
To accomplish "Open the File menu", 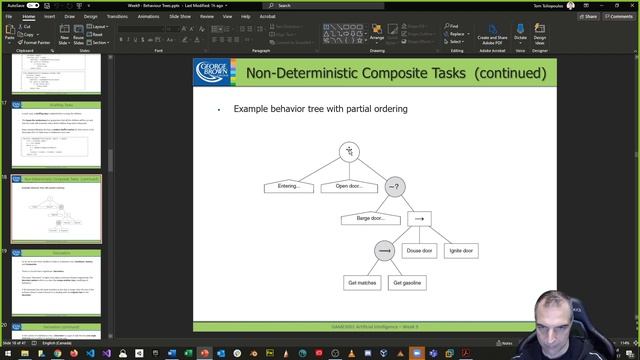I will [x=9, y=17].
